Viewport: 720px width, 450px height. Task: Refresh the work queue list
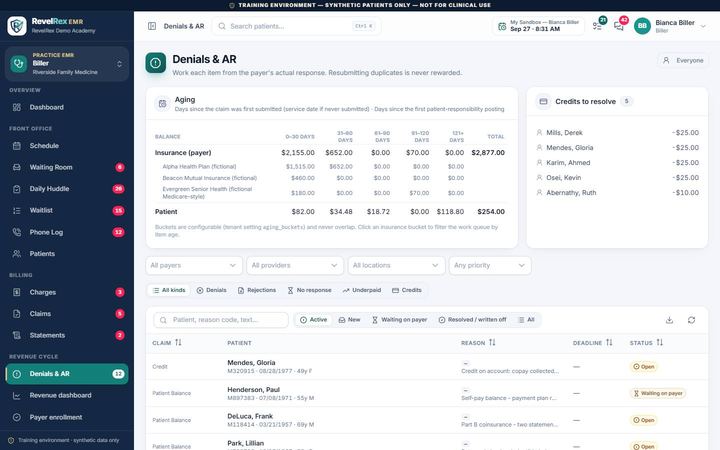coord(692,320)
